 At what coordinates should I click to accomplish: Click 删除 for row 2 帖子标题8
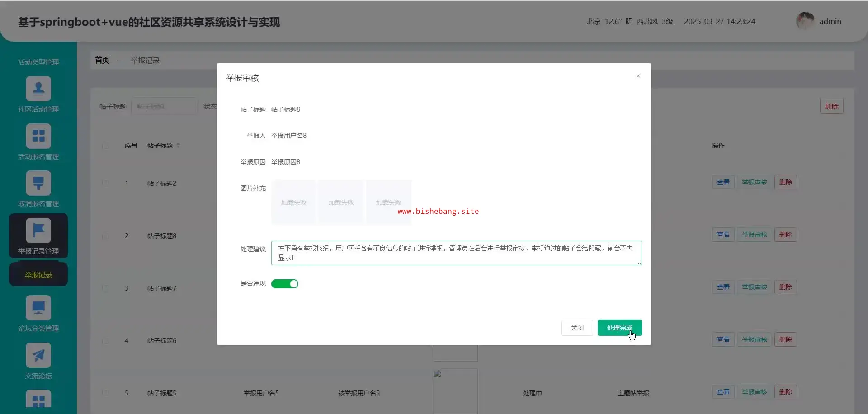tap(785, 235)
